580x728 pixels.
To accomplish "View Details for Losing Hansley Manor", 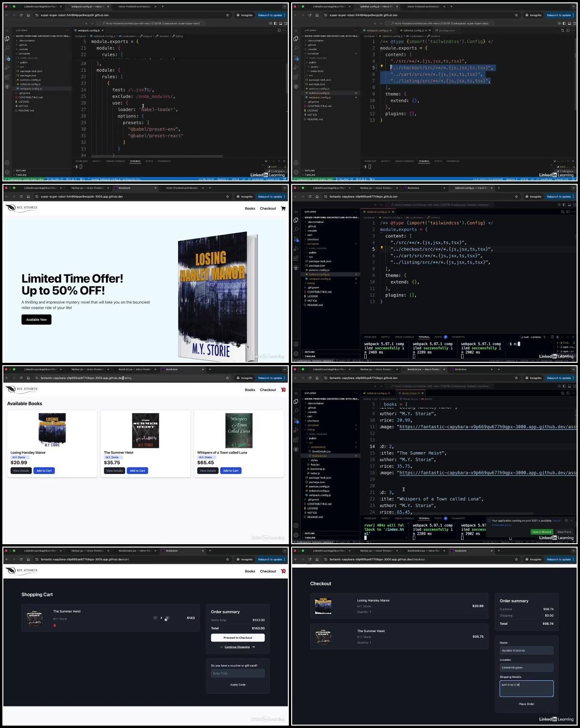I will pyautogui.click(x=21, y=471).
